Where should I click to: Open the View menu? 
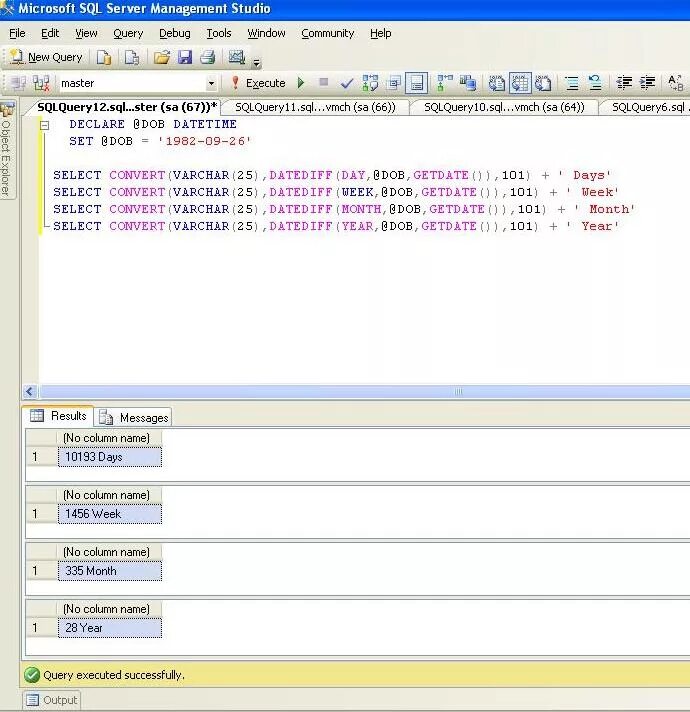tap(86, 33)
